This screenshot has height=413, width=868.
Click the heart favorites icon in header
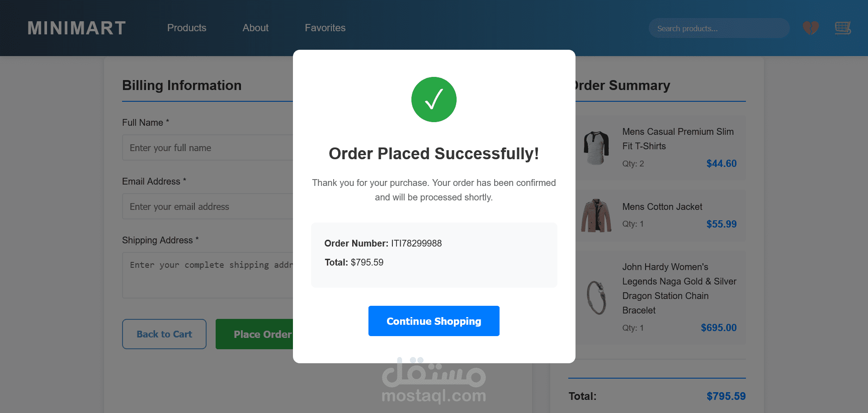811,28
